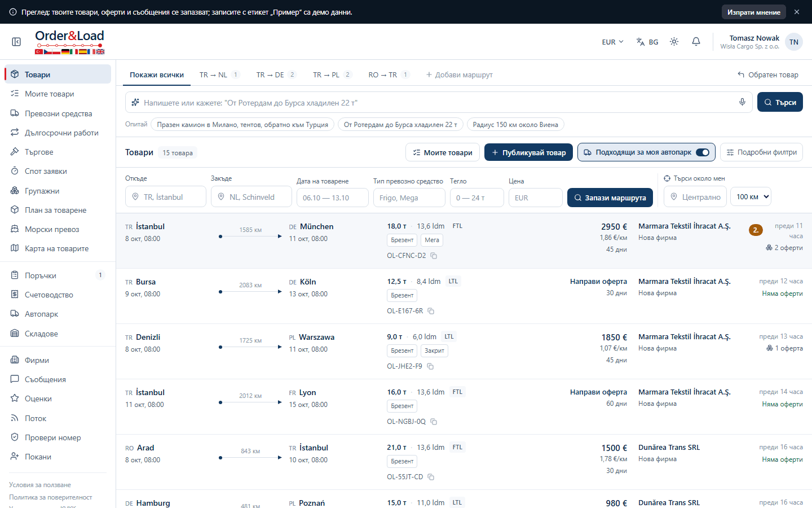812x508 pixels.
Task: Focus the Централно search-near-me field
Action: (696, 197)
